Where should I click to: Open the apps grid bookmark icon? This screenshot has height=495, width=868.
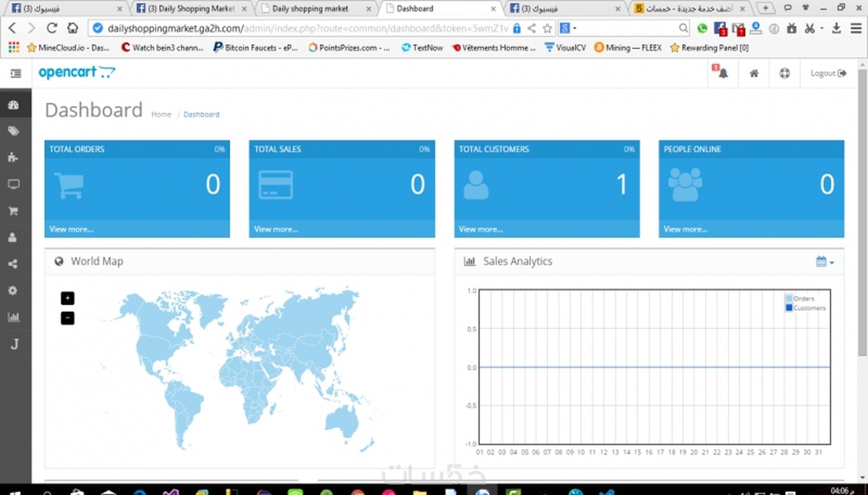(14, 47)
